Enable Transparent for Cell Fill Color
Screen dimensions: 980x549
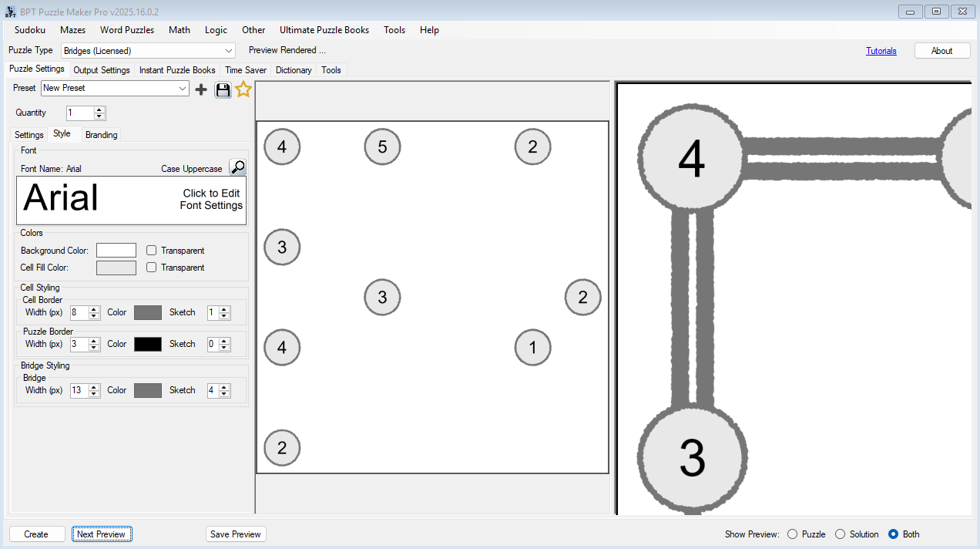[151, 268]
